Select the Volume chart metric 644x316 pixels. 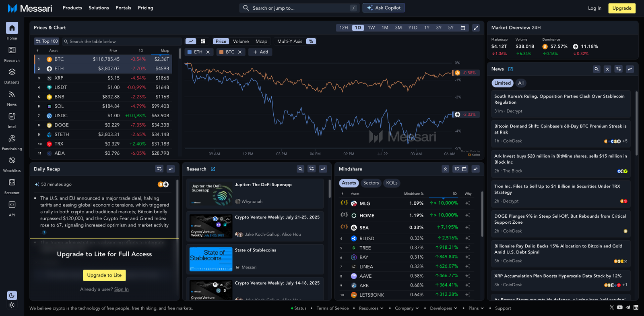(x=241, y=42)
